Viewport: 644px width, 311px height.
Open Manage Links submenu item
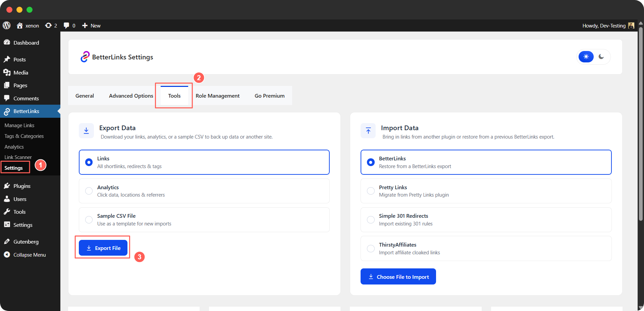pos(19,125)
